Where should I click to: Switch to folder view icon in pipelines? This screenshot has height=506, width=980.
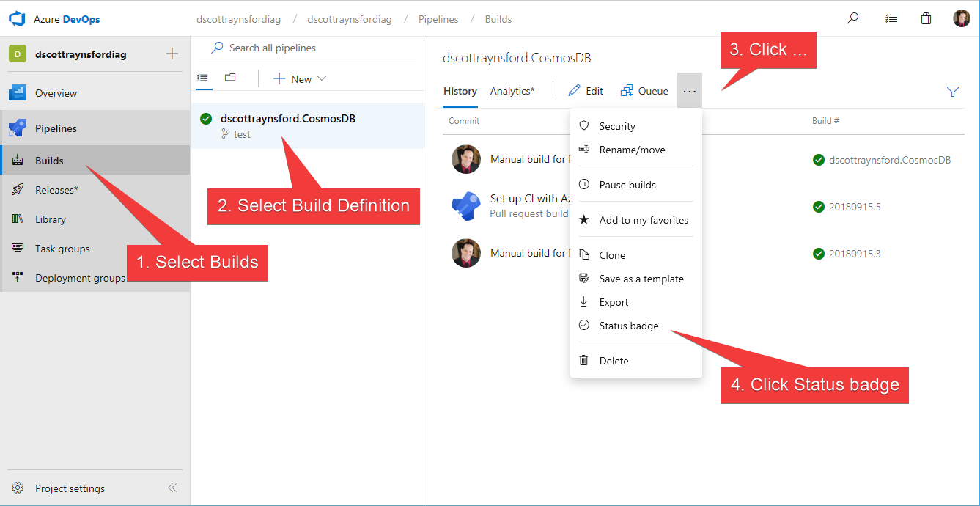click(230, 78)
